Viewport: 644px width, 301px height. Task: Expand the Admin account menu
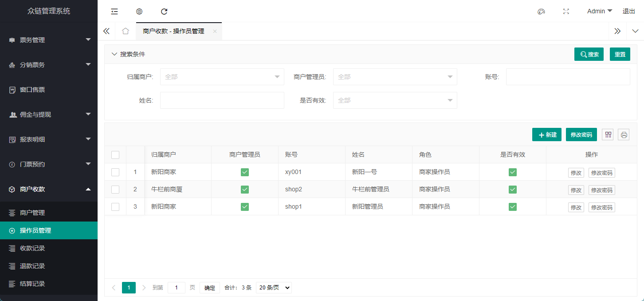tap(599, 11)
